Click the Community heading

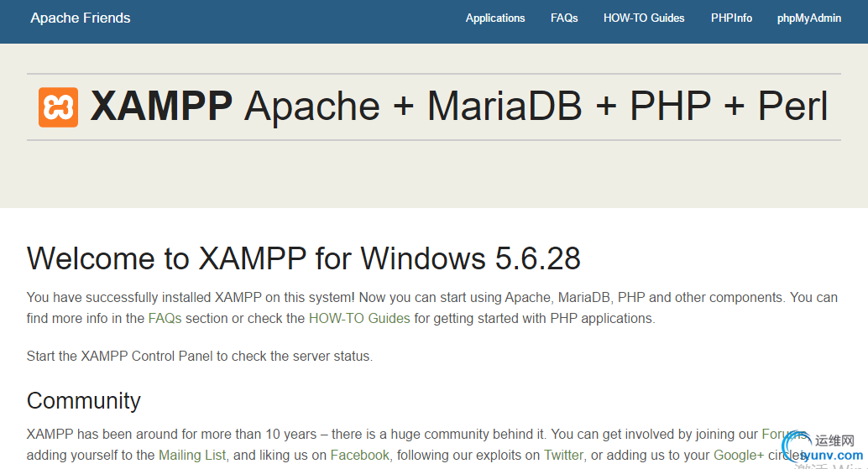tap(84, 401)
